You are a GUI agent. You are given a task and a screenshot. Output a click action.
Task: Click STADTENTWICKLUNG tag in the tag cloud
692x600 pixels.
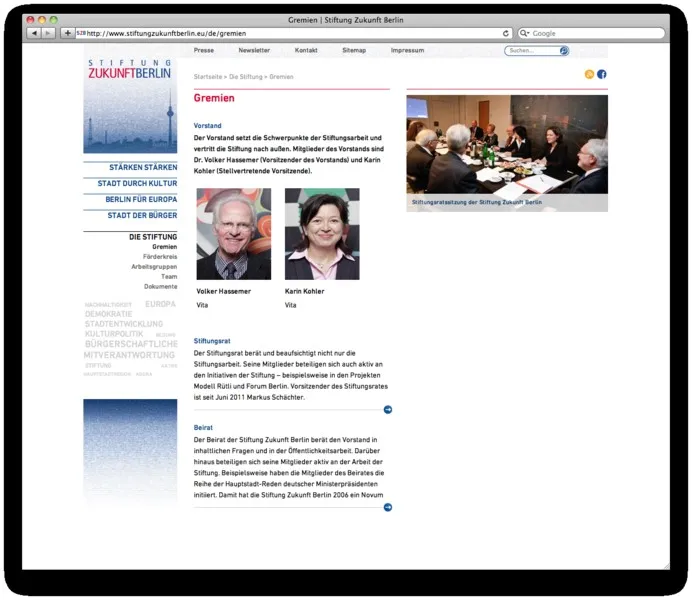point(124,324)
